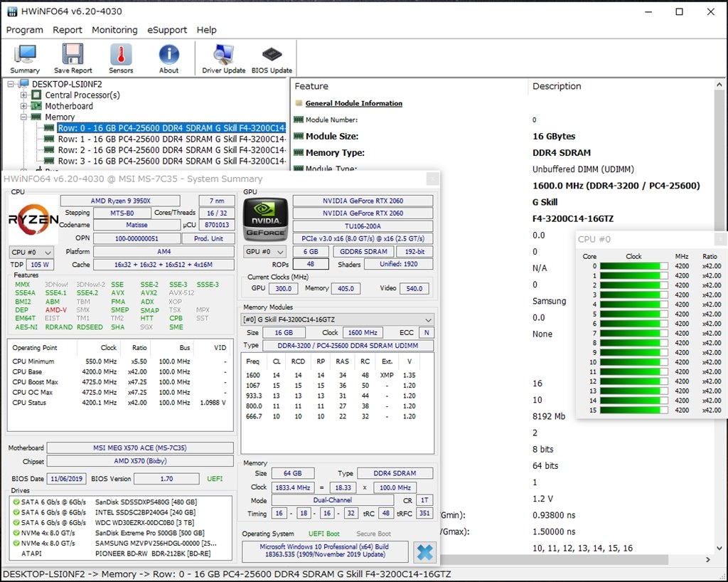This screenshot has height=582, width=728.
Task: Click the Row: 1 memory module icon
Action: tap(49, 139)
